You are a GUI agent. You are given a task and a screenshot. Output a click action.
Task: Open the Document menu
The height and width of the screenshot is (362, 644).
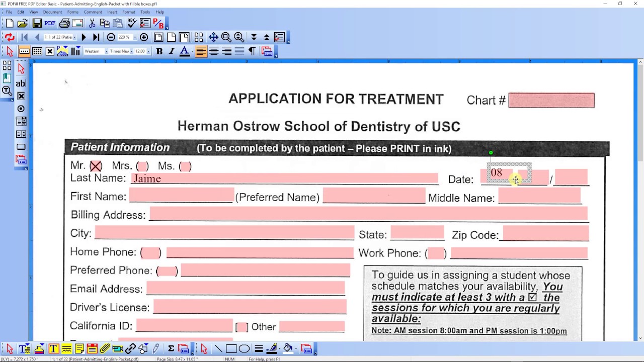pyautogui.click(x=52, y=12)
